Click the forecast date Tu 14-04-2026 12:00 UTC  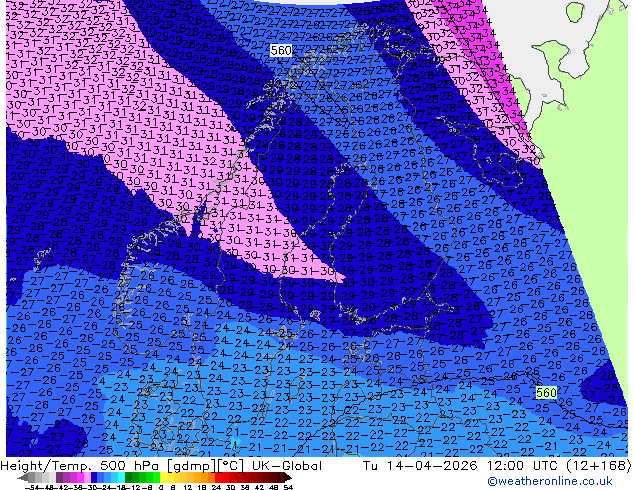coord(461,466)
